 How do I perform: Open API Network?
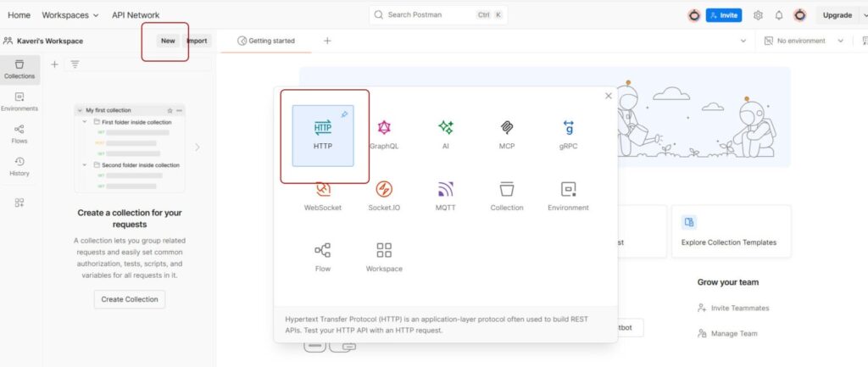[136, 15]
